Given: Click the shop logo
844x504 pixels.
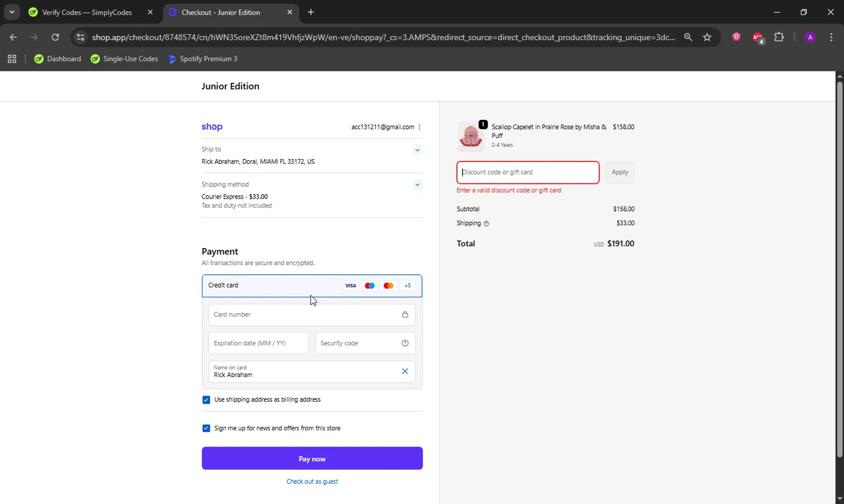Looking at the screenshot, I should point(212,127).
